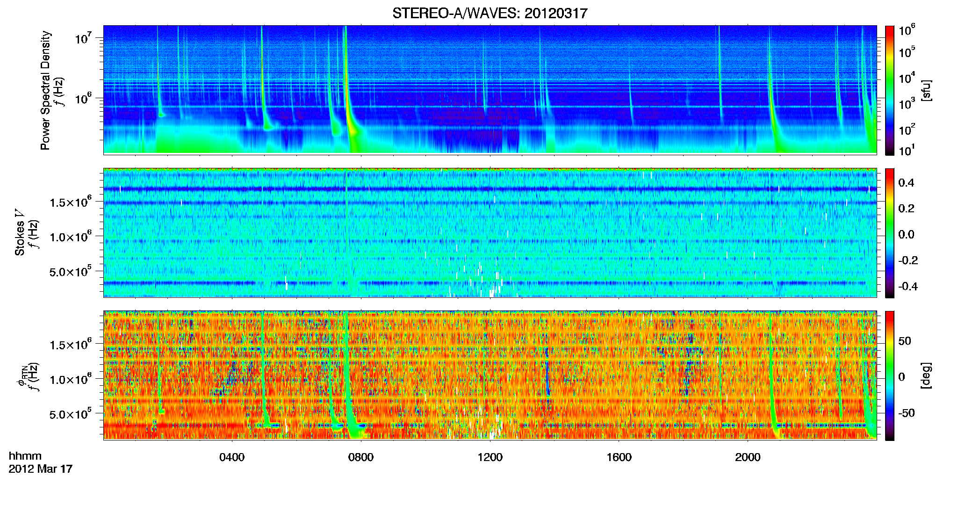Click the 10^2 colorbar value
The height and width of the screenshot is (505, 980).
pos(907,129)
